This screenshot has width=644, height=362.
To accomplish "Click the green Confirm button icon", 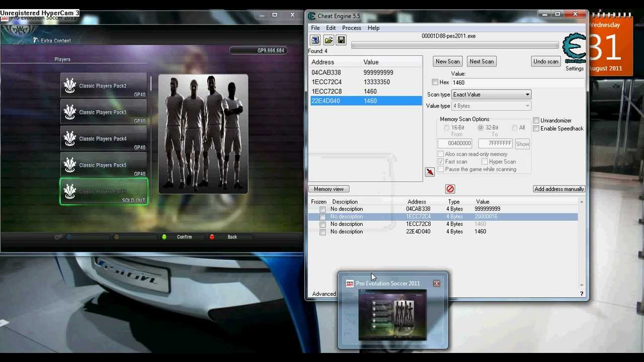I will (164, 237).
